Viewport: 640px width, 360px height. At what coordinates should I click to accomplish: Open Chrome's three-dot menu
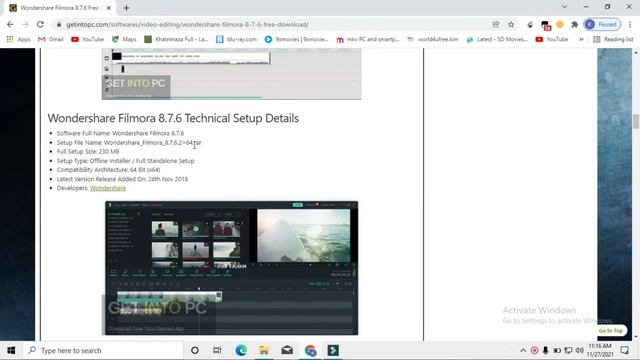tap(630, 24)
